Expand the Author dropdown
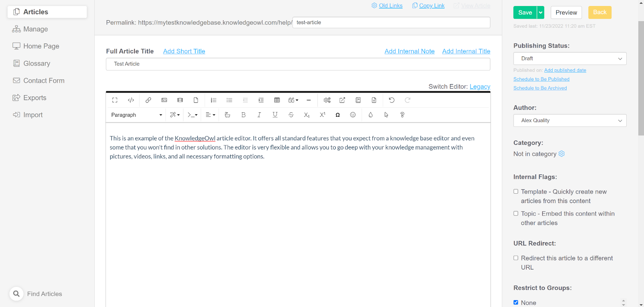This screenshot has width=644, height=307. pos(570,120)
